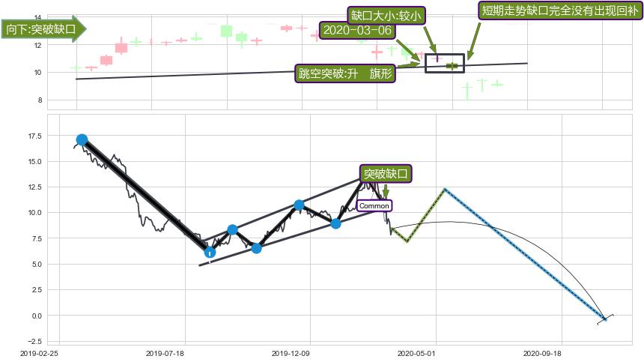Click the '短期走势缺口完全没有出现回补' annotation

click(560, 10)
